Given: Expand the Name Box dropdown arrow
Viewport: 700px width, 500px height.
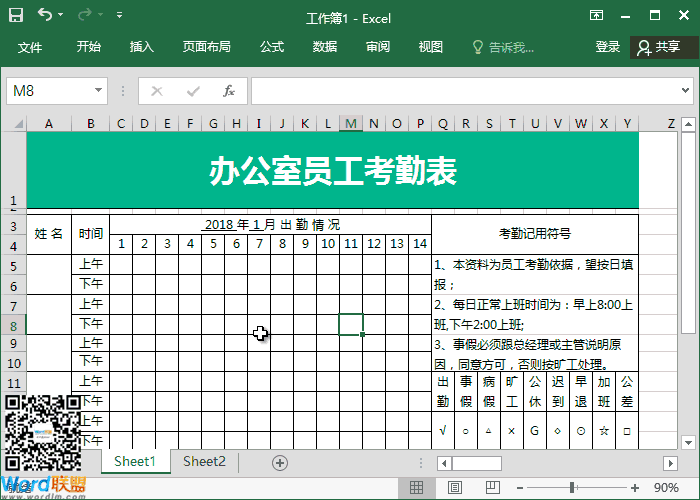Looking at the screenshot, I should pos(98,91).
